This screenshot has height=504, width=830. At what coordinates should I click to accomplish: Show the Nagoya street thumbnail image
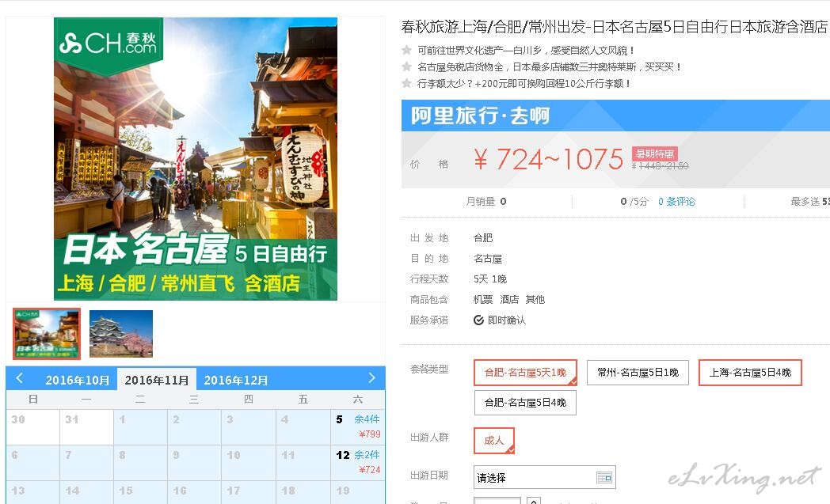(47, 334)
